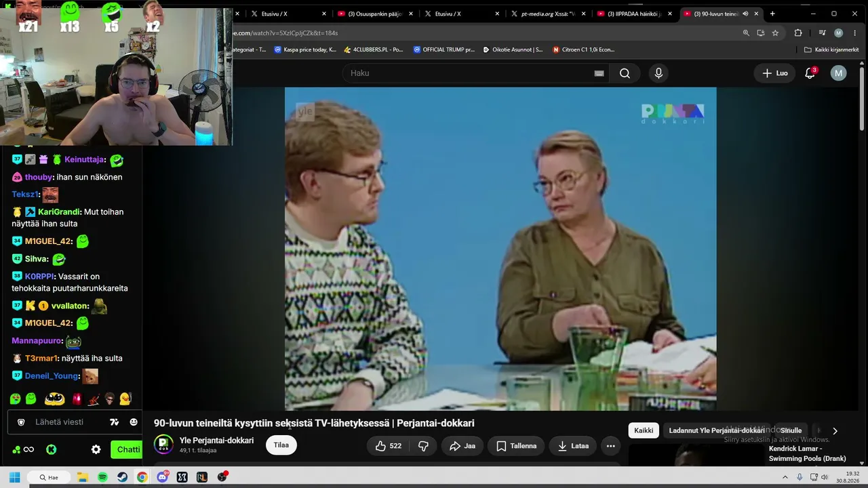The width and height of the screenshot is (868, 488).
Task: Open Yle Perjantai-dokkari channel name link
Action: click(216, 441)
